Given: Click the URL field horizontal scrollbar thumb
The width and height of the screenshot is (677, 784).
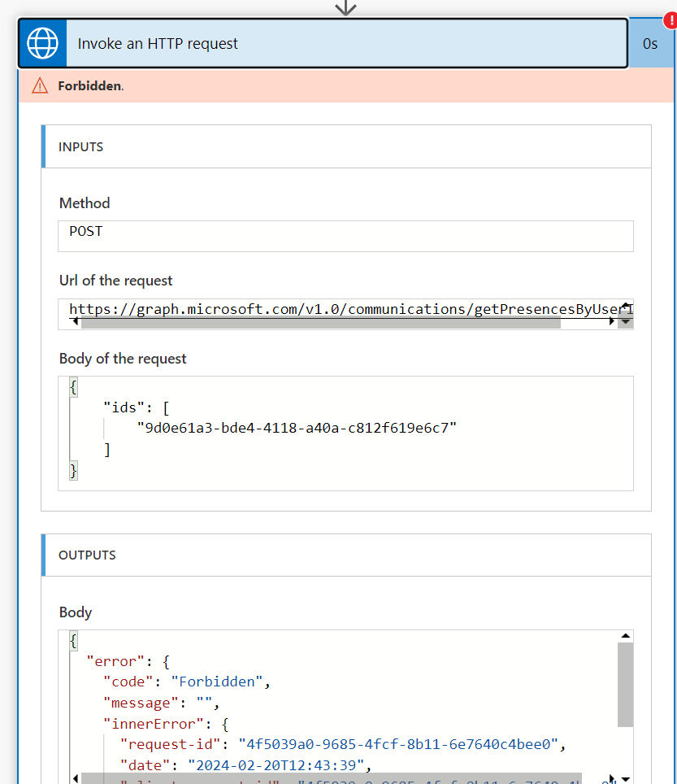Looking at the screenshot, I should tap(320, 323).
